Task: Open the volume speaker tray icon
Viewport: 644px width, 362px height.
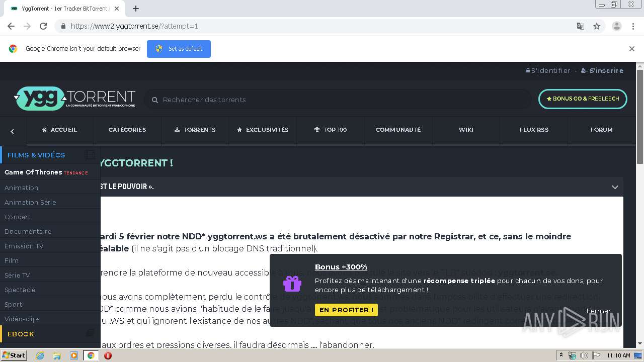Action: (584, 355)
